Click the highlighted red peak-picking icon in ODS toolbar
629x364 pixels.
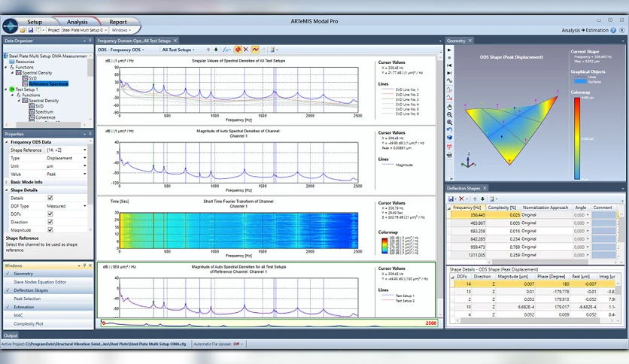point(239,50)
